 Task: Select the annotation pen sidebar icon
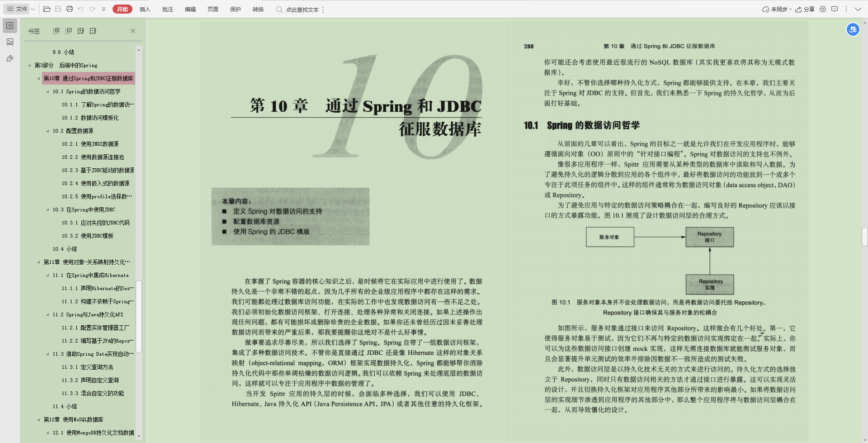coord(10,58)
